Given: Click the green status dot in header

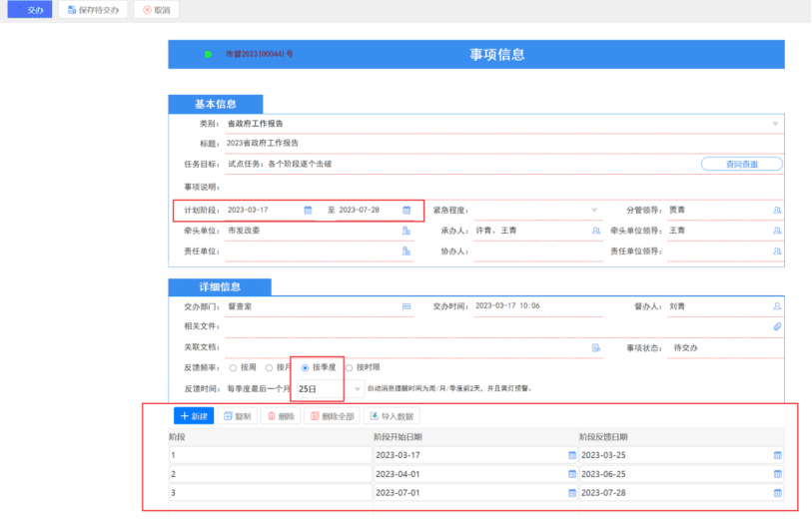Looking at the screenshot, I should 208,54.
